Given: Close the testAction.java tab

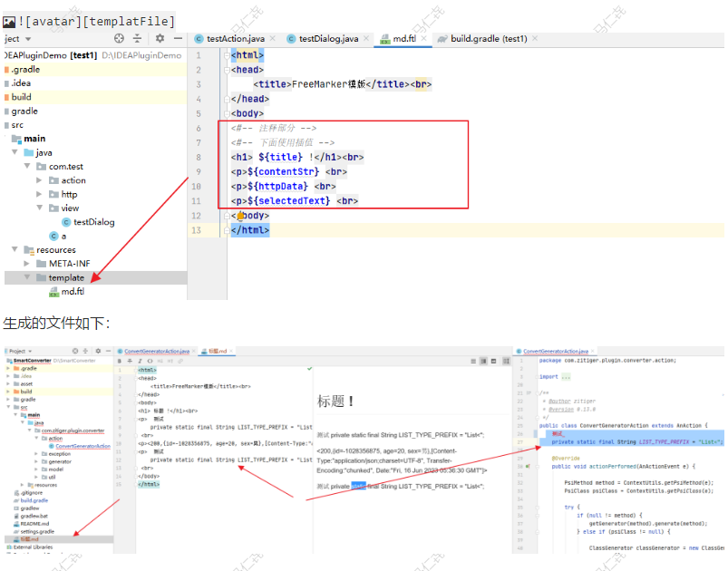Looking at the screenshot, I should [273, 39].
